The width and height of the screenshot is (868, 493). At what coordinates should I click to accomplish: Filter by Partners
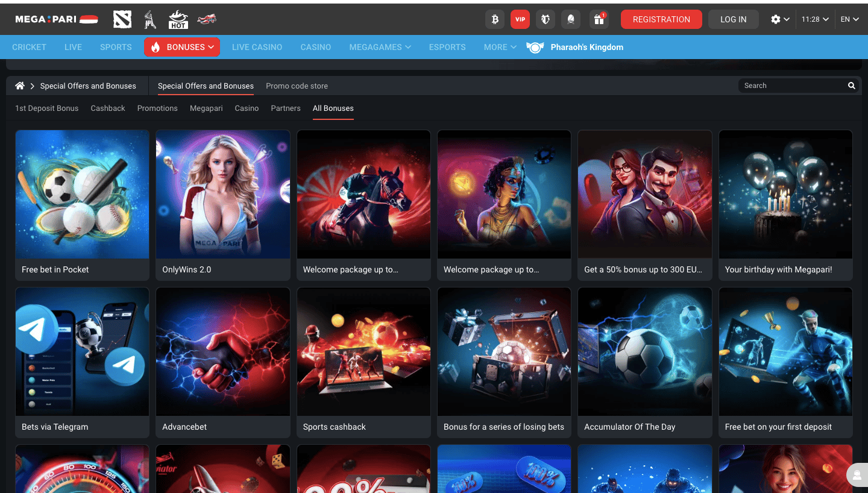pyautogui.click(x=286, y=108)
